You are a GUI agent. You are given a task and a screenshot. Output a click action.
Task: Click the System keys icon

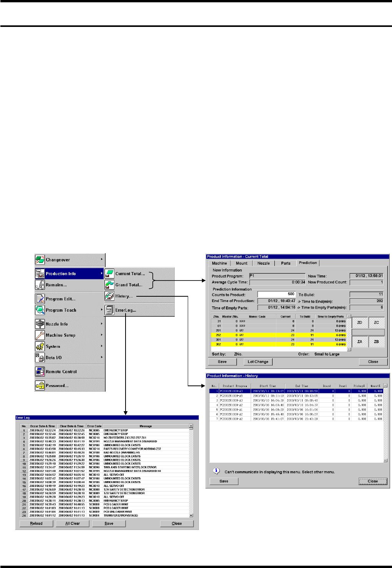pos(40,346)
